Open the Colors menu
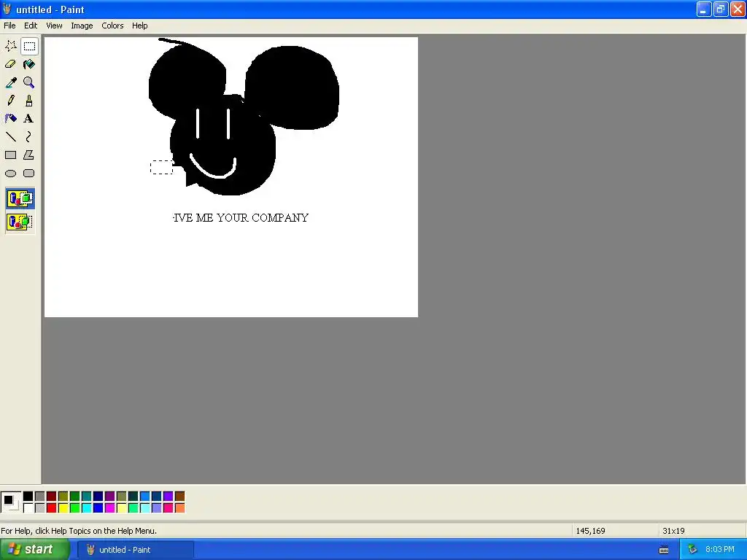This screenshot has height=560, width=747. click(112, 26)
